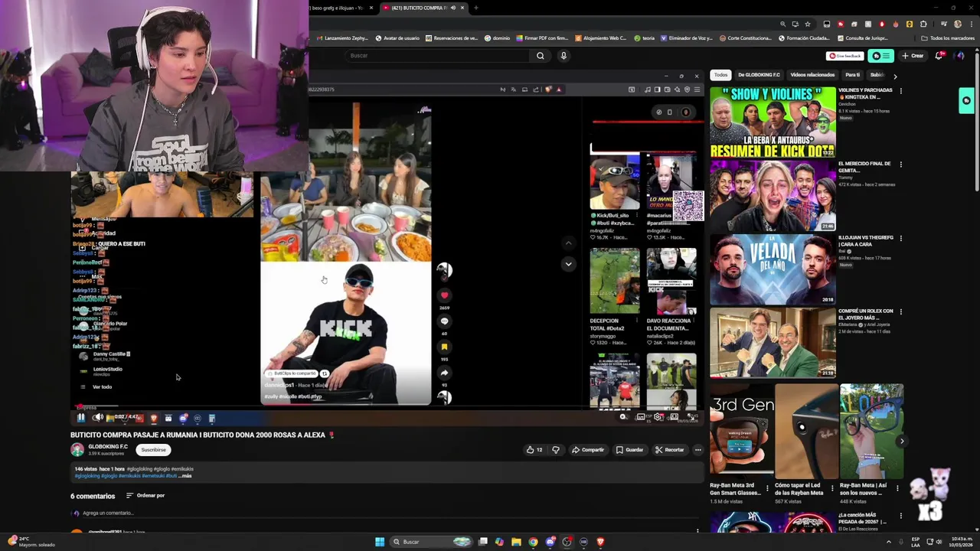Open GLOBOKING F.C channel avatar

point(77,450)
